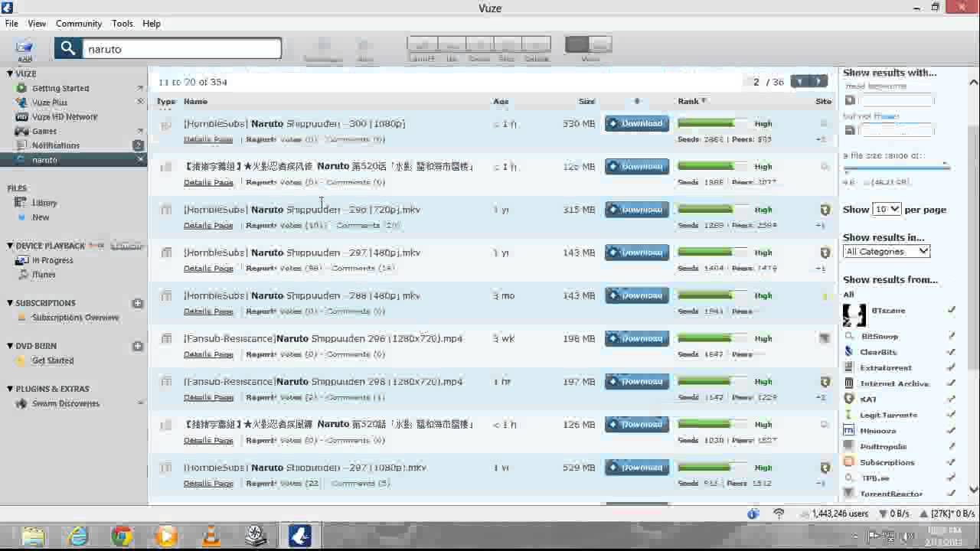Toggle the Mininova results source checkmark
The height and width of the screenshot is (551, 980).
952,431
